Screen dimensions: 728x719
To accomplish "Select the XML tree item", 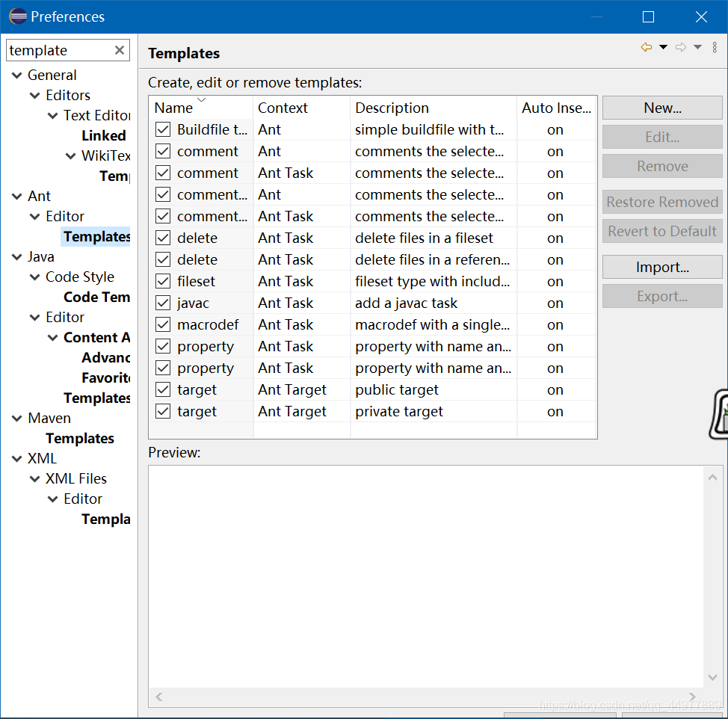I will pyautogui.click(x=43, y=459).
